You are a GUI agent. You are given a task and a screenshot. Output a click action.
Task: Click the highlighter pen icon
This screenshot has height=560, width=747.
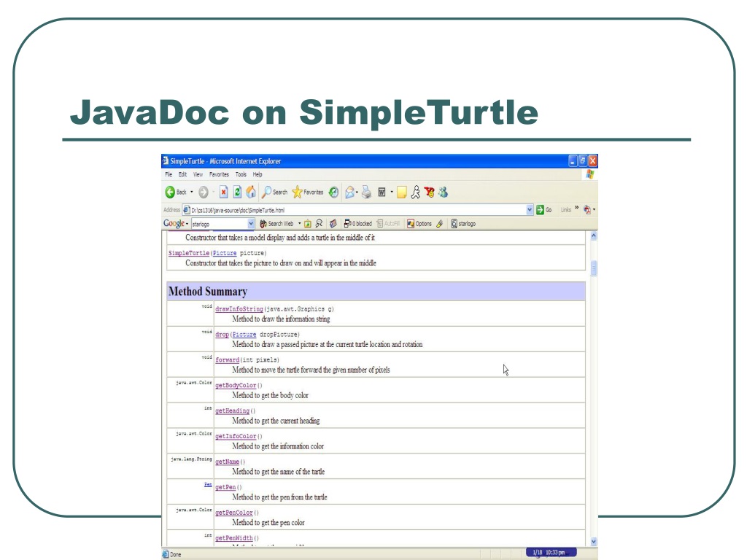(440, 223)
